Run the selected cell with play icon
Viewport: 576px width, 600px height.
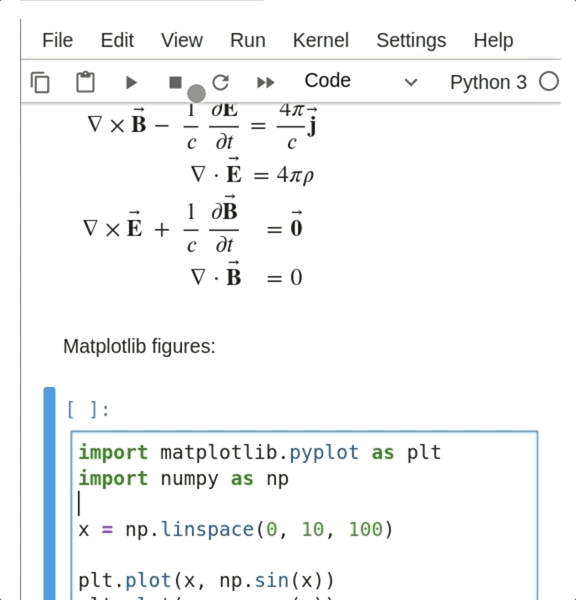point(131,82)
